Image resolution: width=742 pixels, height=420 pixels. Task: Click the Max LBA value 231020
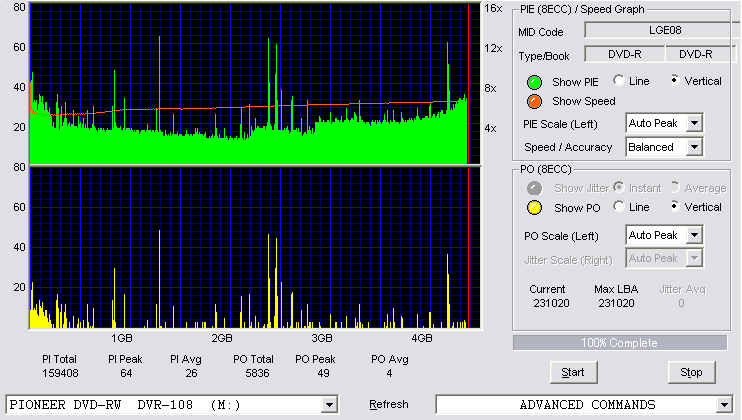tap(616, 303)
